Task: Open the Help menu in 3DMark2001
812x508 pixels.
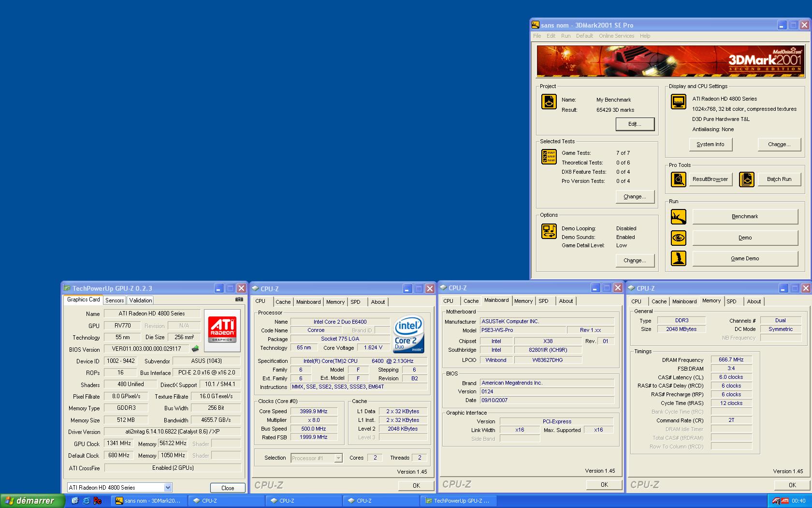Action: (x=645, y=36)
